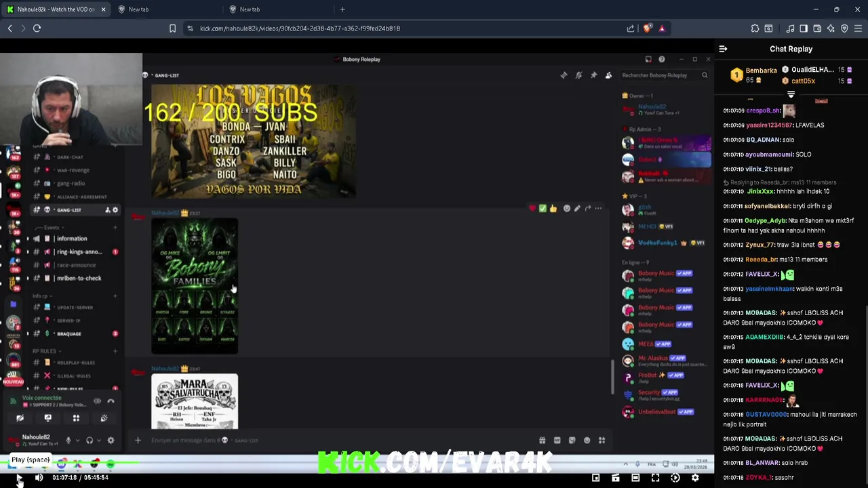The image size is (868, 488).
Task: Deafen Discord headphones
Action: point(90,441)
